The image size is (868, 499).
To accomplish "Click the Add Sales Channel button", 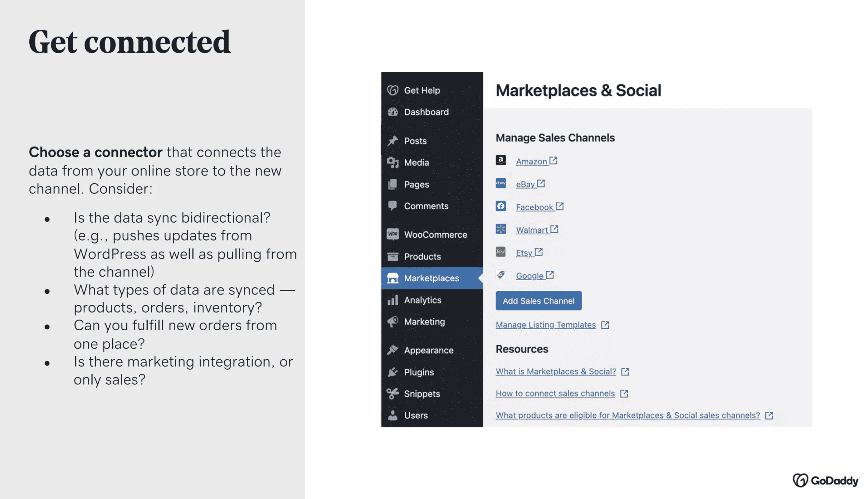I will click(x=538, y=301).
